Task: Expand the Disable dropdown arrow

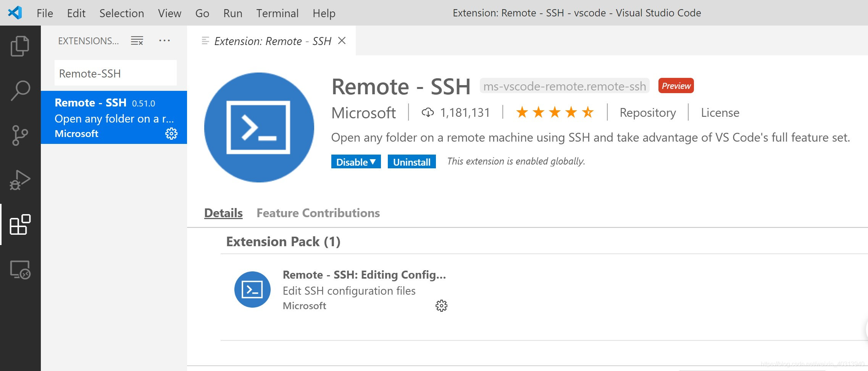Action: click(373, 162)
